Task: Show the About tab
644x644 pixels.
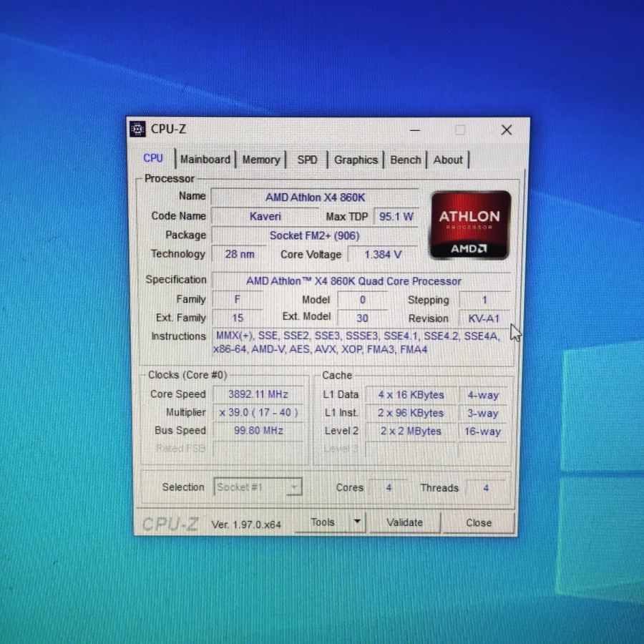Action: (x=448, y=160)
